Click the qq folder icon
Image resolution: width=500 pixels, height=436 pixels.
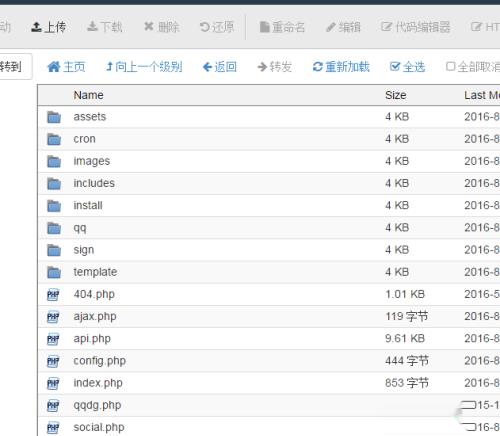[x=54, y=228]
